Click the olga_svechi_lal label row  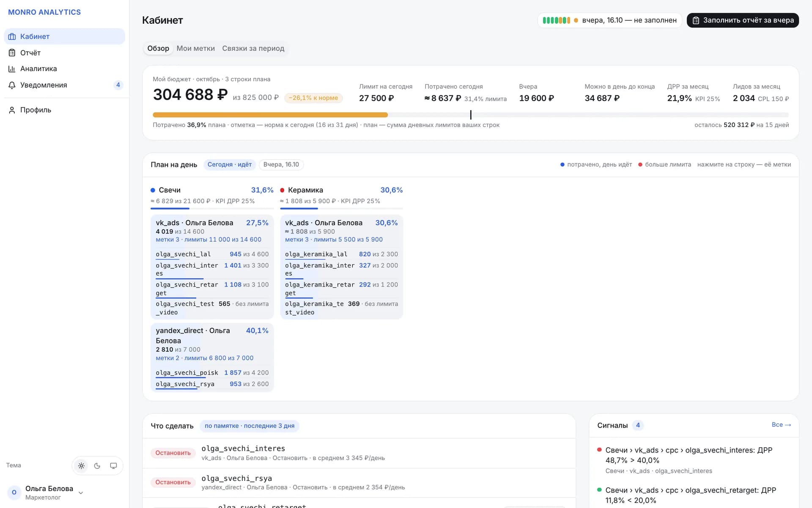pyautogui.click(x=212, y=254)
